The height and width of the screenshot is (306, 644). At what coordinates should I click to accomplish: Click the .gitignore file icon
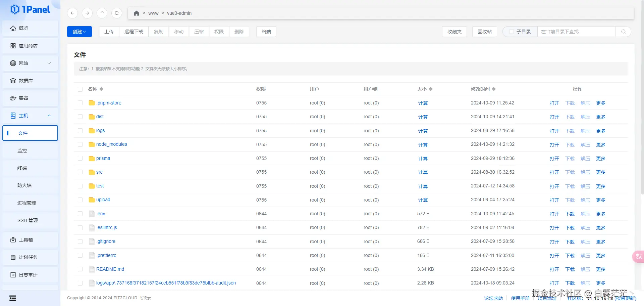coord(92,241)
